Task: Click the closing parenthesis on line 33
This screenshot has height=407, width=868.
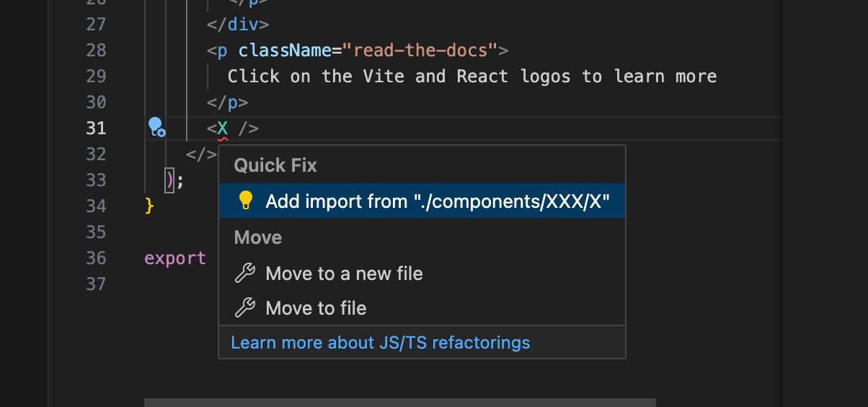Action: tap(169, 180)
